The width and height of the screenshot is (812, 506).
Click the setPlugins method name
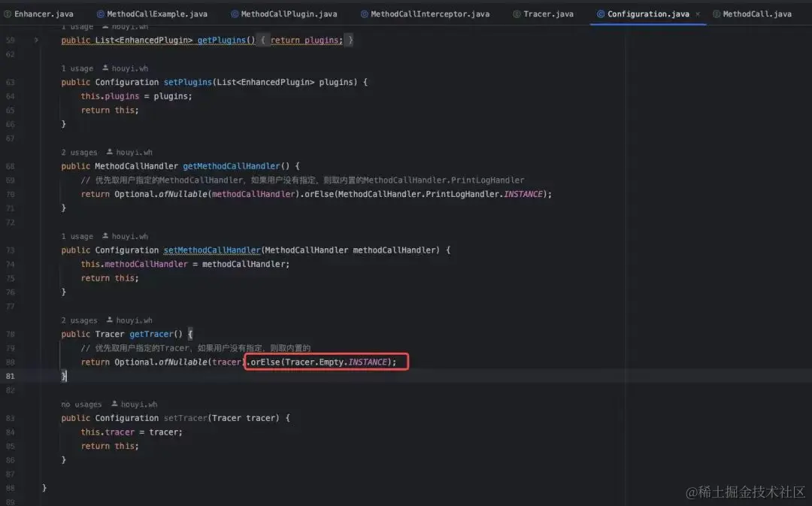coord(188,82)
